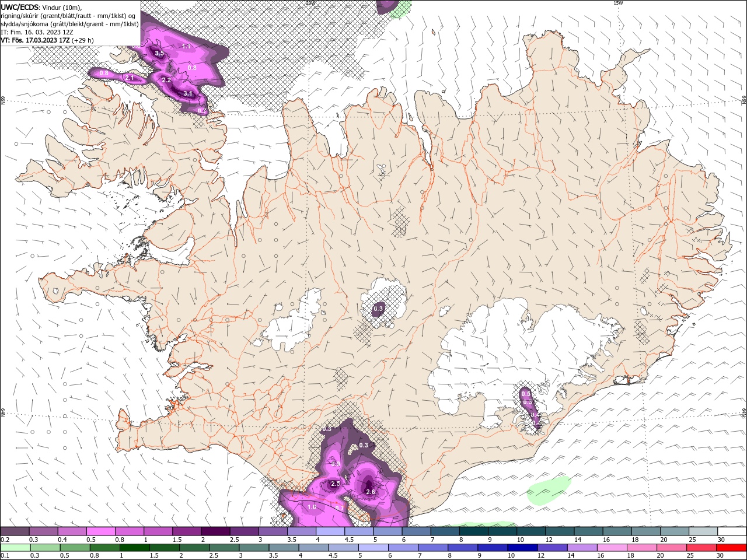747x560 pixels.
Task: Click the '2.1' snowfall value near the Westfjords
Action: [x=130, y=78]
